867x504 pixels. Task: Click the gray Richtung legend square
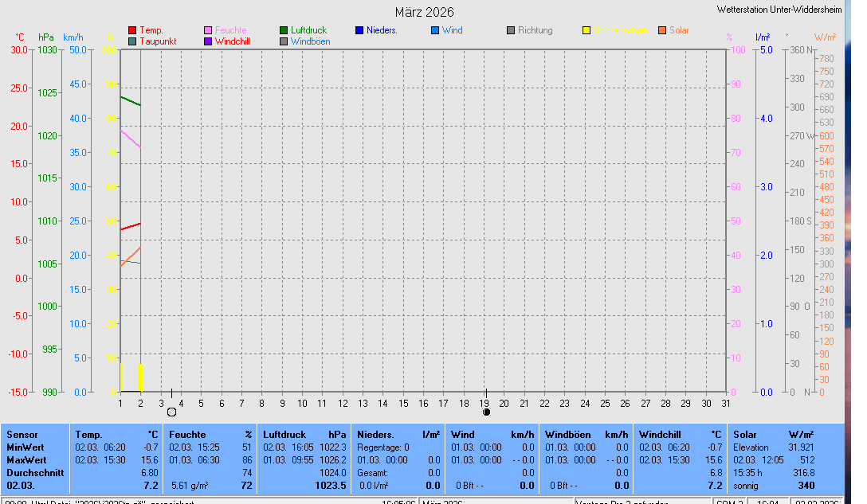[511, 30]
